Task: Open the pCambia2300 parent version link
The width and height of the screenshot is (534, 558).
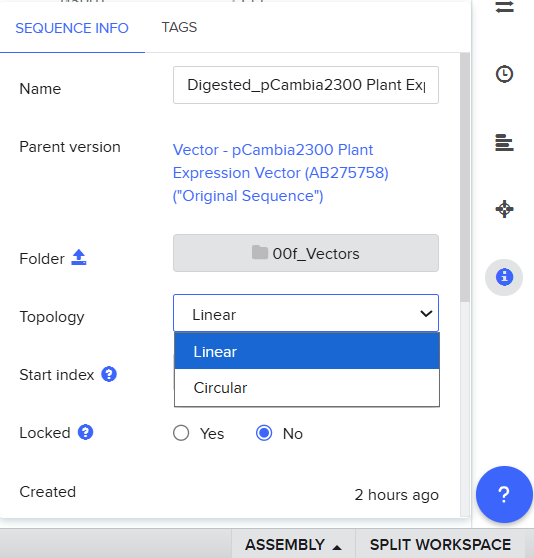Action: coord(281,173)
